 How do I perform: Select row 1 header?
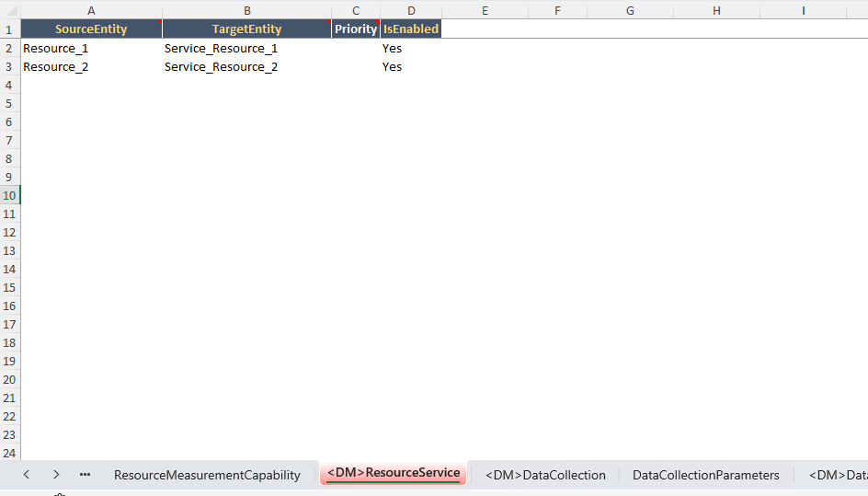pos(9,29)
